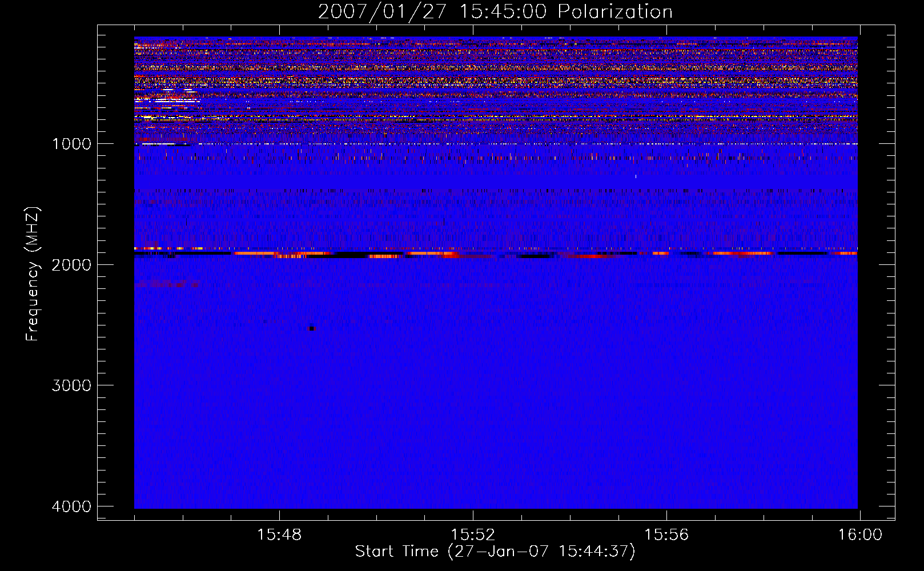The width and height of the screenshot is (924, 571).
Task: Click the 15:52 time tick label
Action: [473, 535]
